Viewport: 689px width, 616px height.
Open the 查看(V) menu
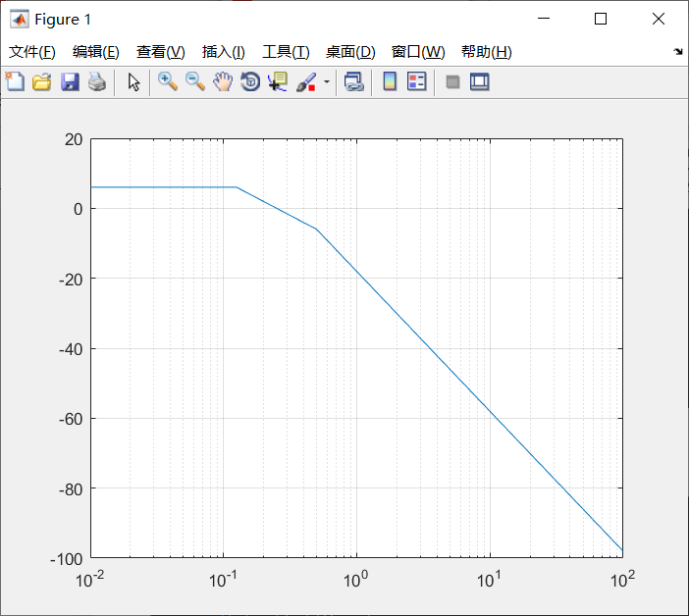point(161,52)
